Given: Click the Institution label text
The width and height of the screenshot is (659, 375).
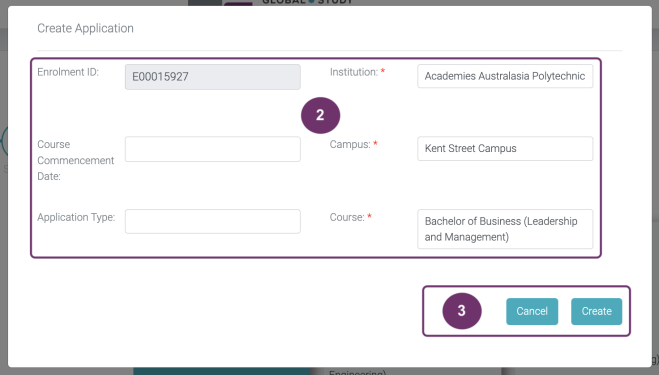Looking at the screenshot, I should pyautogui.click(x=354, y=72).
